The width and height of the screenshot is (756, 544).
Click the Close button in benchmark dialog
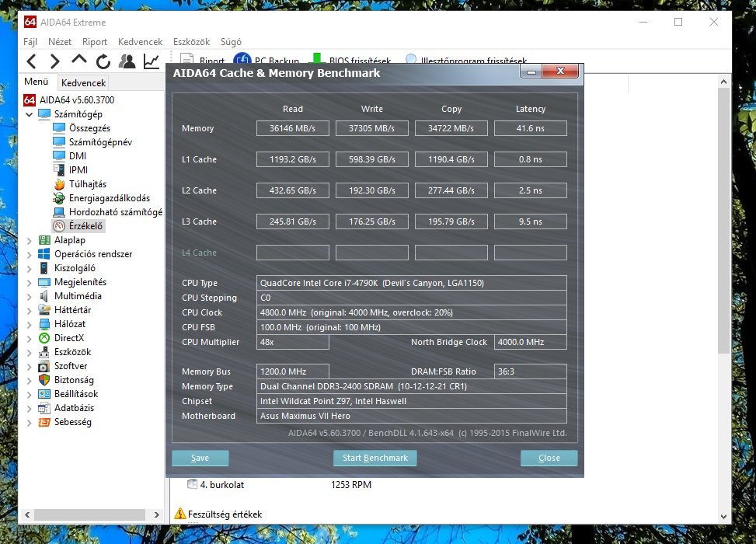click(x=549, y=458)
